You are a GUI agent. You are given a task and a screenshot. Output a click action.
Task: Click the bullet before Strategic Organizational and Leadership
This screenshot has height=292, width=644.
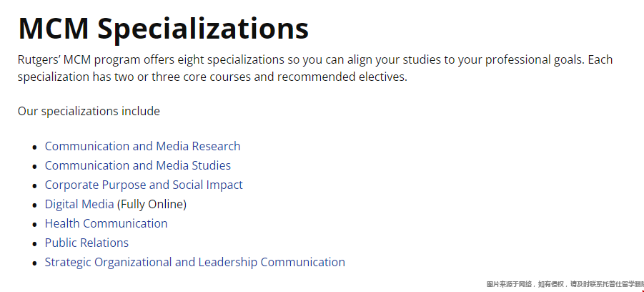click(35, 263)
